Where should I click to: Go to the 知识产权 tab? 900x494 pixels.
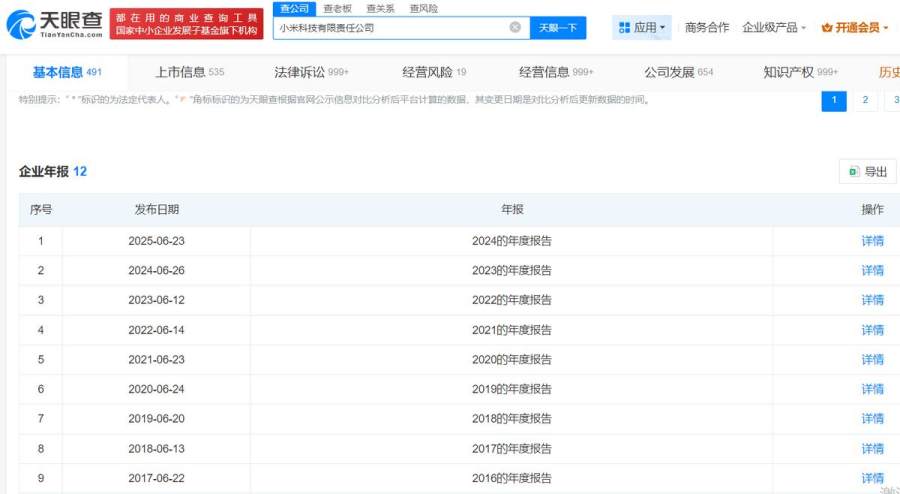800,72
